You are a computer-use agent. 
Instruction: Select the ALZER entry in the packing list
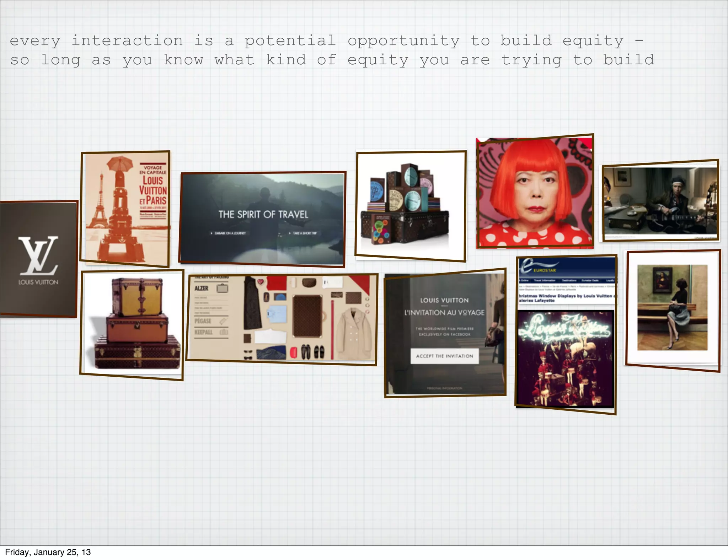[x=201, y=288]
